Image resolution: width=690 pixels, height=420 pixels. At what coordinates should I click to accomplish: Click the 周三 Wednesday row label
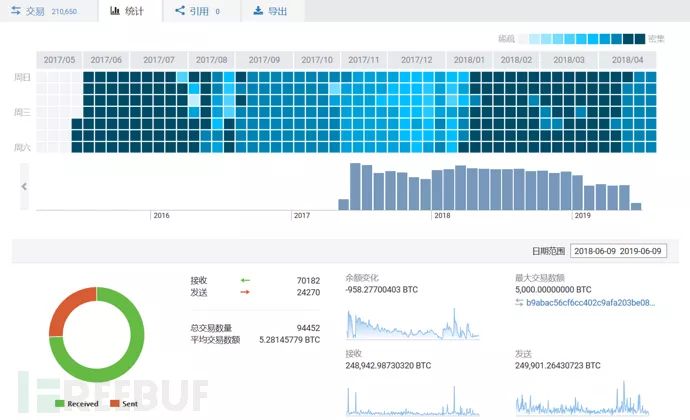[22, 112]
